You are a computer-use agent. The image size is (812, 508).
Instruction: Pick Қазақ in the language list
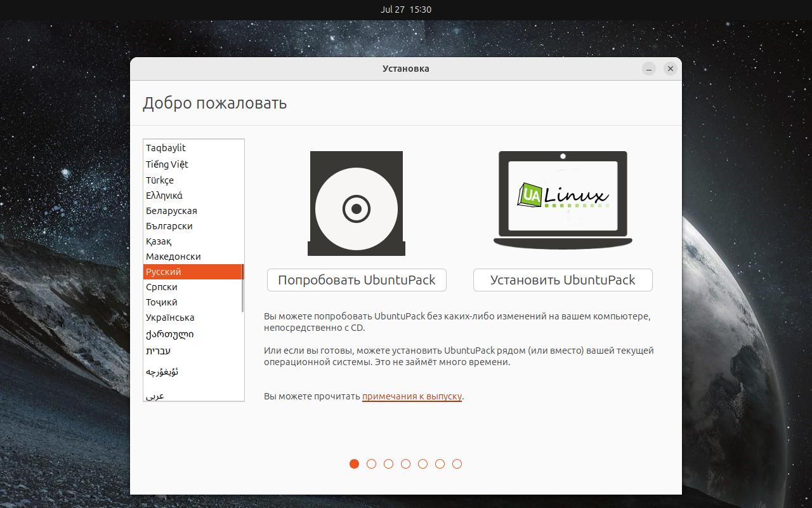(x=193, y=241)
